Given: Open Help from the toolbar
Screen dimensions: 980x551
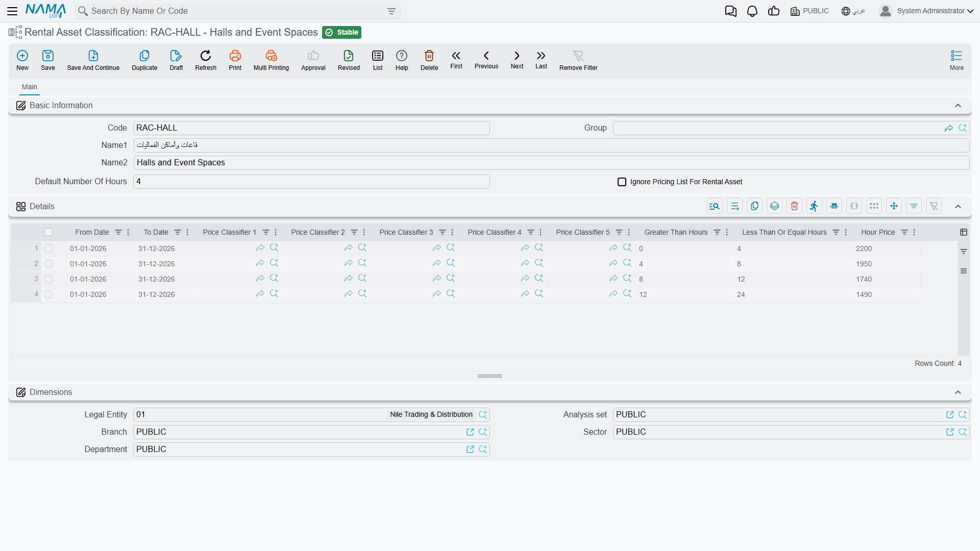Looking at the screenshot, I should coord(402,60).
